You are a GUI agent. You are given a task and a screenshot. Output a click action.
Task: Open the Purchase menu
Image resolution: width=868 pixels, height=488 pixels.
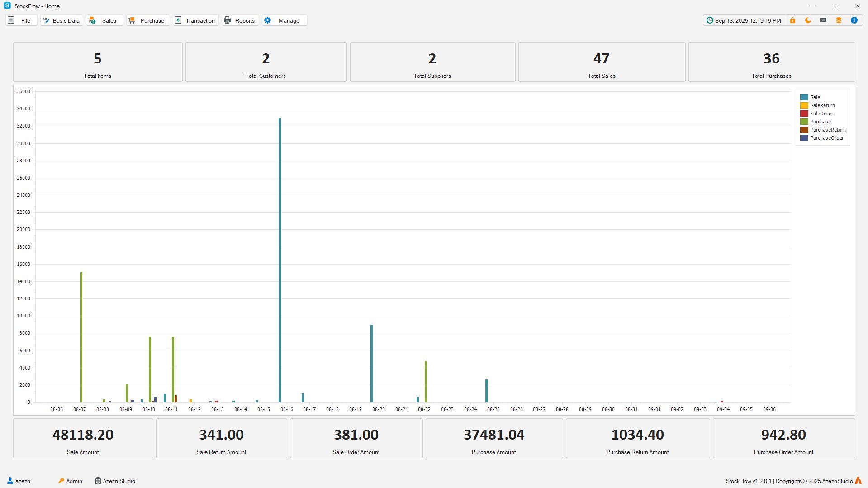point(147,20)
